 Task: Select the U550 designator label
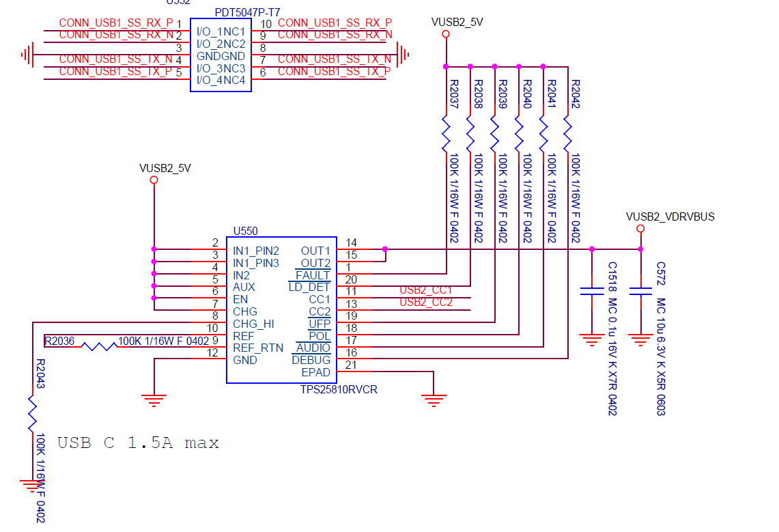(245, 231)
